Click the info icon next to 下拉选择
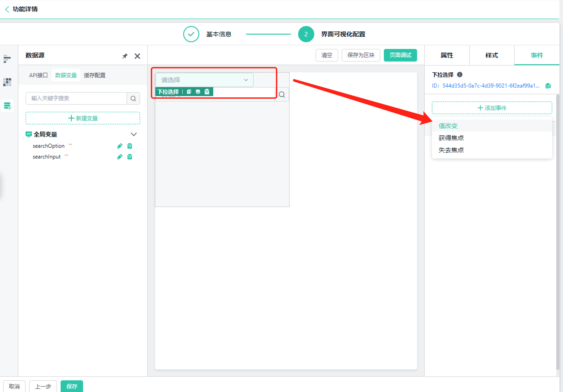Screen dimensions: 563x392 click(x=460, y=75)
